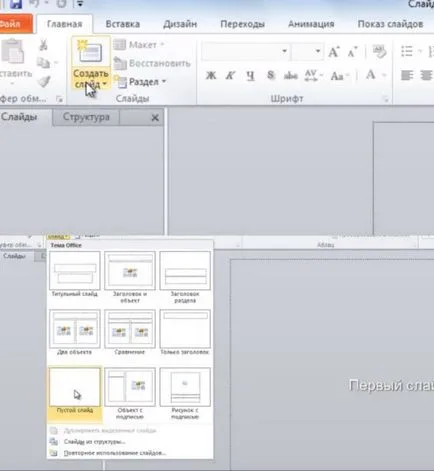Switch to the Главная ribbon tab
The width and height of the screenshot is (434, 471).
pyautogui.click(x=64, y=24)
